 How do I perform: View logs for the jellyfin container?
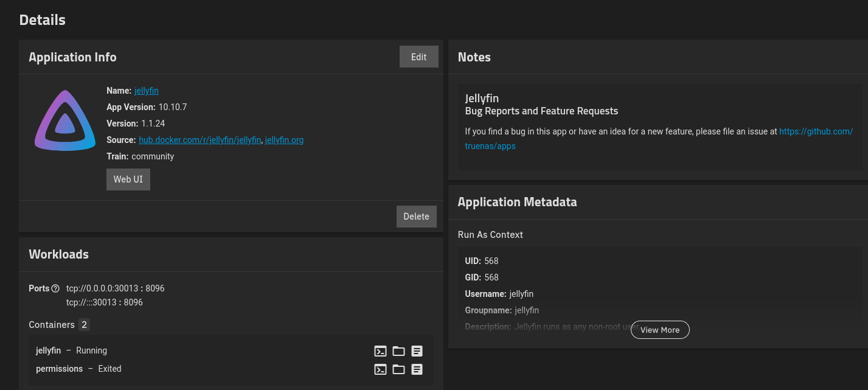pyautogui.click(x=417, y=351)
